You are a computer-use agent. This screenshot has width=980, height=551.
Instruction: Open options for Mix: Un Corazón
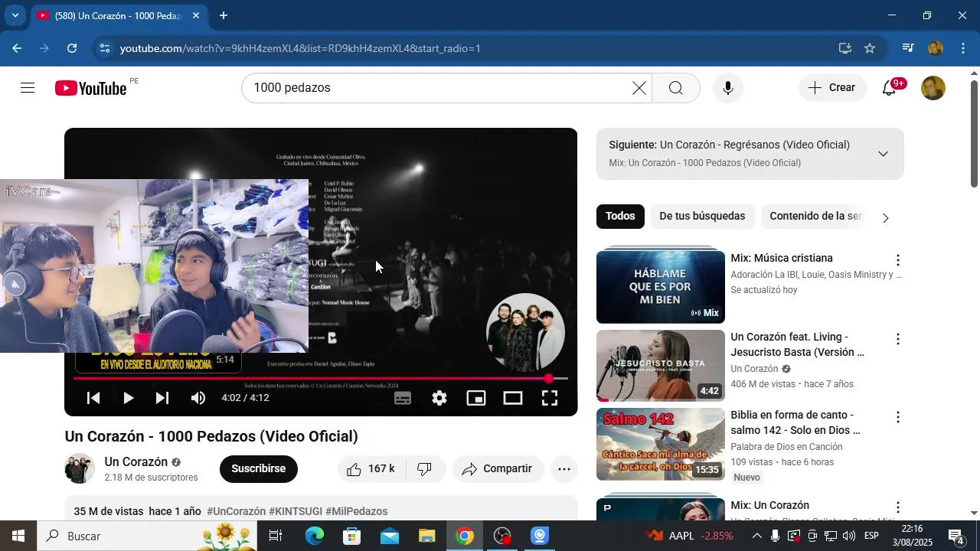click(898, 507)
